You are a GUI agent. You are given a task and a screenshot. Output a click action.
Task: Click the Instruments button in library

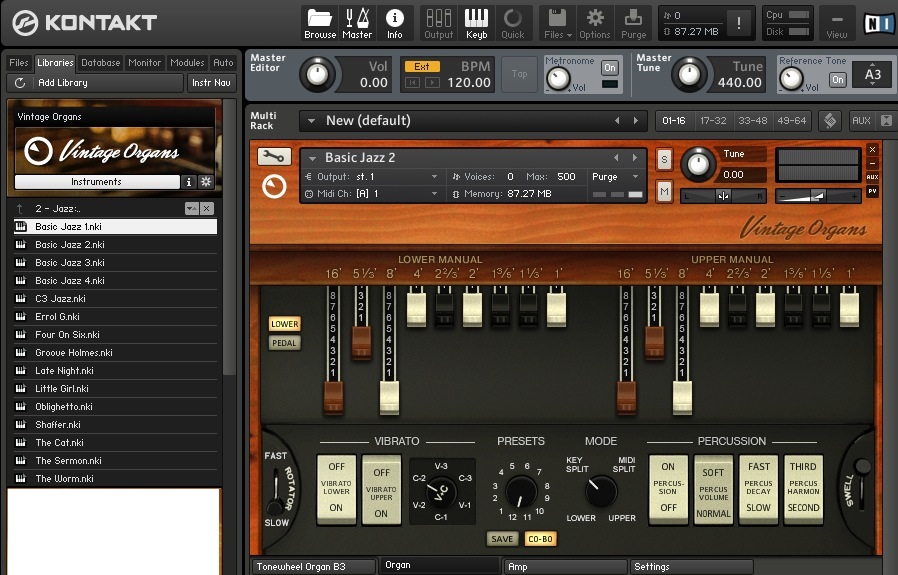[x=96, y=182]
